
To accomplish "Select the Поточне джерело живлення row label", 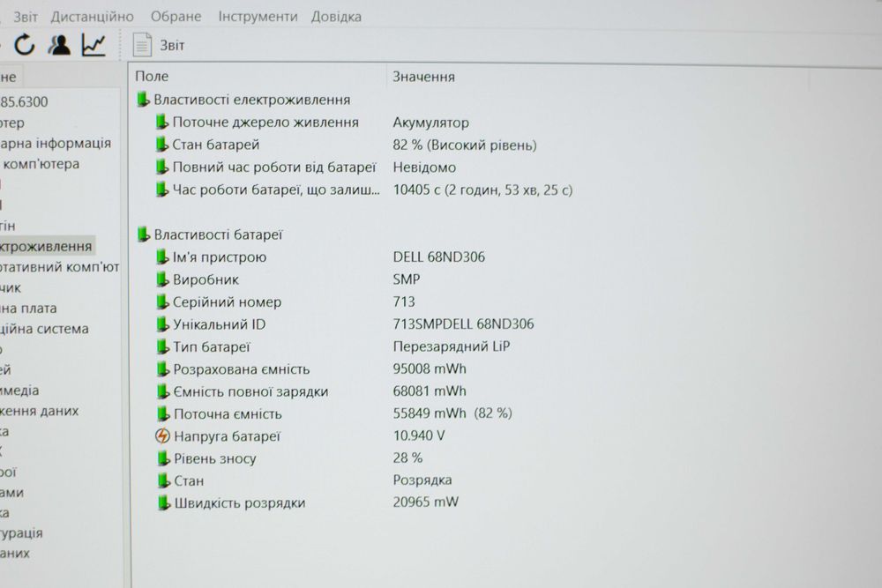I will point(265,122).
